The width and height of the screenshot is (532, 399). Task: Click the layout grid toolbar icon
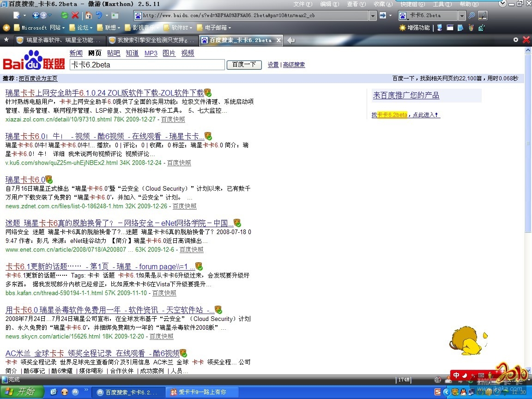[x=115, y=16]
